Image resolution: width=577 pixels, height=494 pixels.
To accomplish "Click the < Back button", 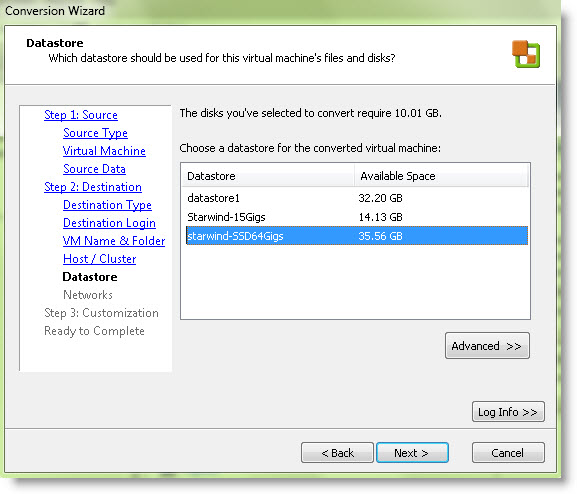I will (x=337, y=453).
